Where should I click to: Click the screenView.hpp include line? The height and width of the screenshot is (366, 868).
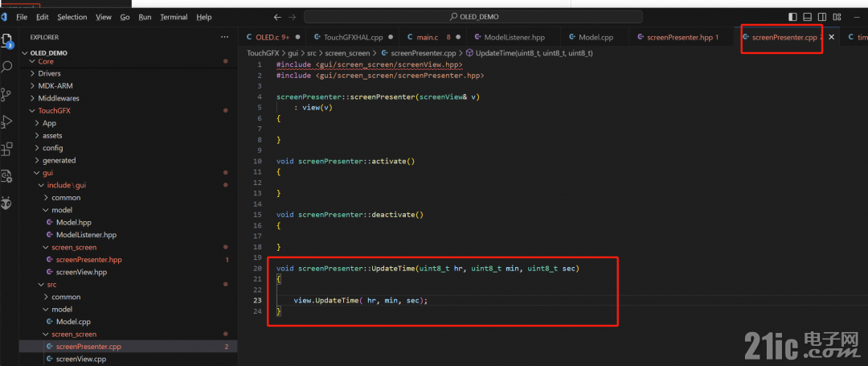(x=369, y=65)
